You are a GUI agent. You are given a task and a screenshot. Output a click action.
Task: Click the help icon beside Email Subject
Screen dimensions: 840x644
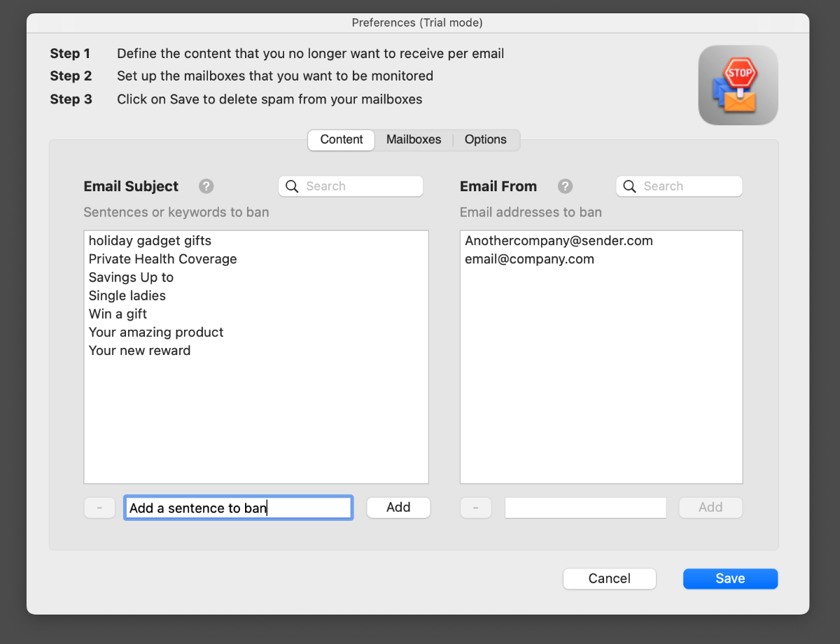pyautogui.click(x=206, y=186)
